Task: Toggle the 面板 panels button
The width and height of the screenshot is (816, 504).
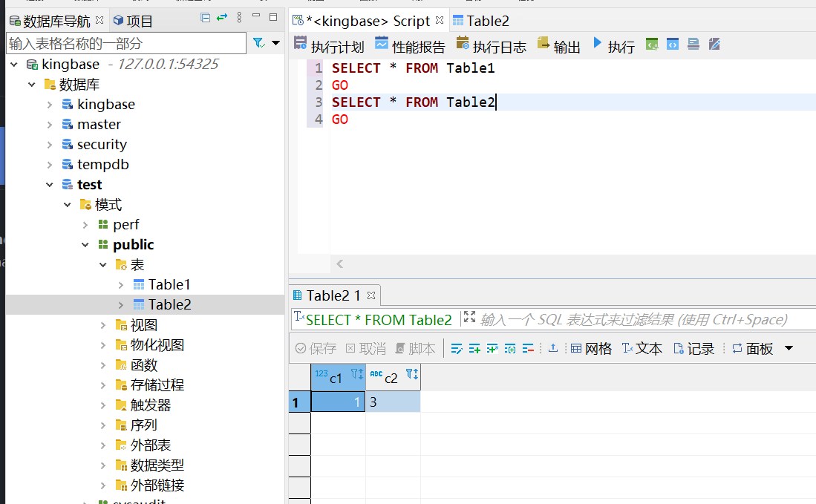Action: (752, 348)
